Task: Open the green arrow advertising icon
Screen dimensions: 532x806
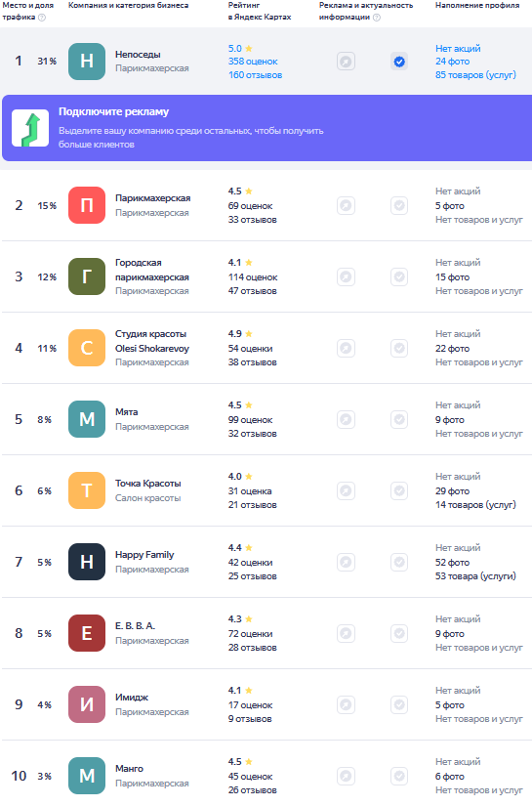Action: click(30, 128)
